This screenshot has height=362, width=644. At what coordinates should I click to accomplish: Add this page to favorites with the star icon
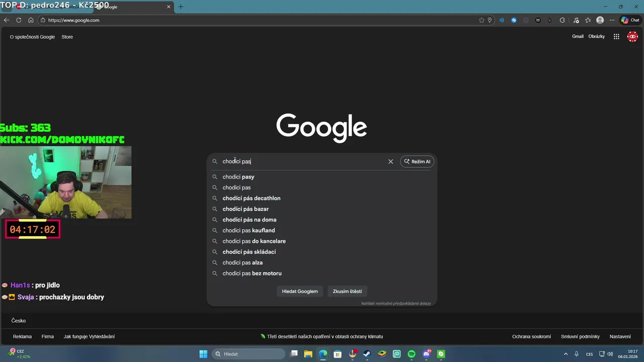pos(481,20)
